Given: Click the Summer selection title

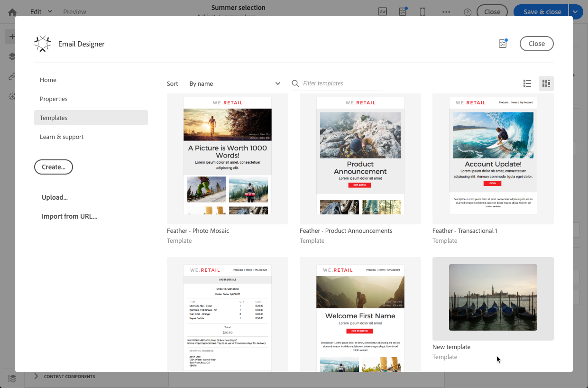Looking at the screenshot, I should coord(239,8).
